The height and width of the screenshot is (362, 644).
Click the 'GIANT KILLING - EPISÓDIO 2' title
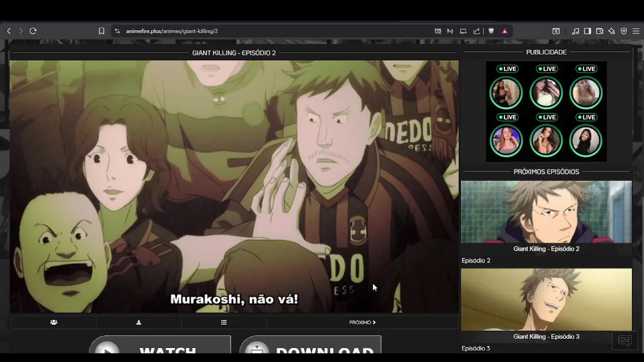point(234,53)
